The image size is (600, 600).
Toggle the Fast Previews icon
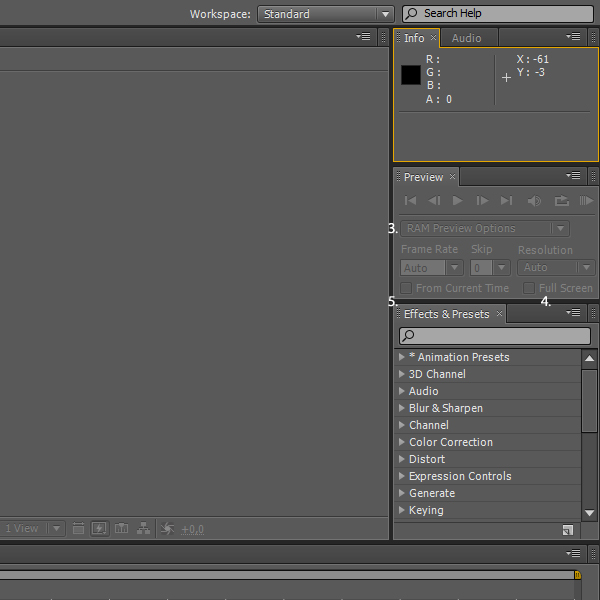(x=99, y=528)
